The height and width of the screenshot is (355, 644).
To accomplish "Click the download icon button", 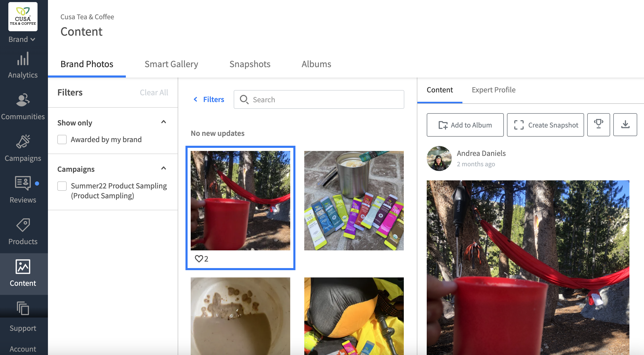I will (625, 125).
